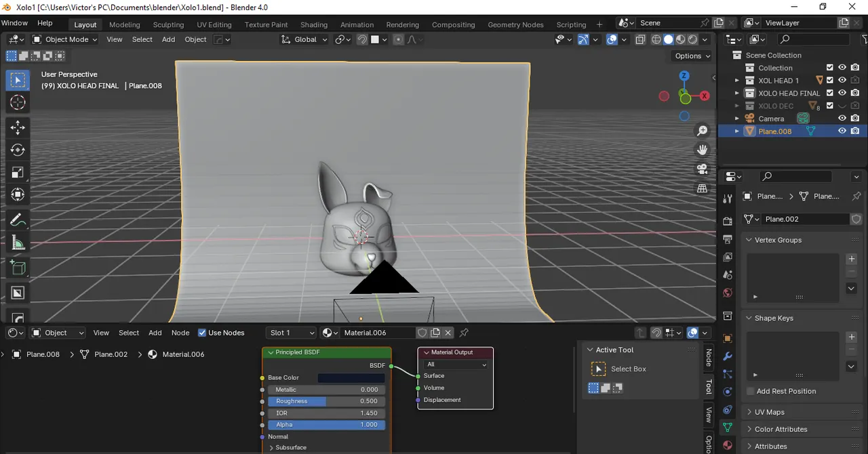This screenshot has height=454, width=868.
Task: Switch to the Modeling workspace tab
Action: pyautogui.click(x=124, y=24)
